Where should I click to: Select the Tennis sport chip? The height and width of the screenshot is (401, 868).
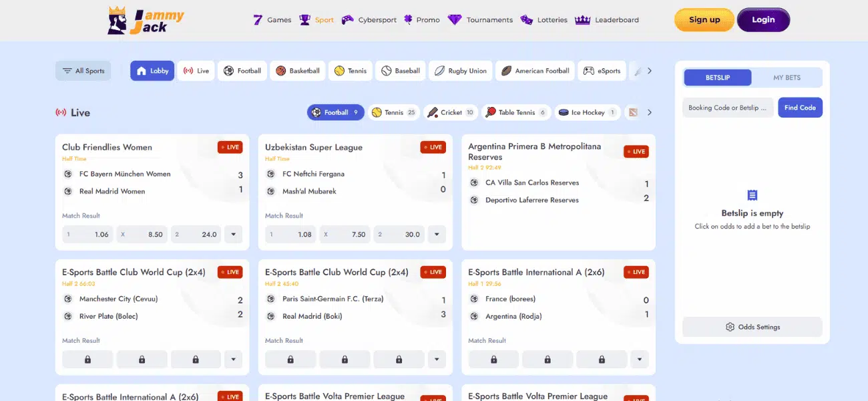[x=351, y=71]
